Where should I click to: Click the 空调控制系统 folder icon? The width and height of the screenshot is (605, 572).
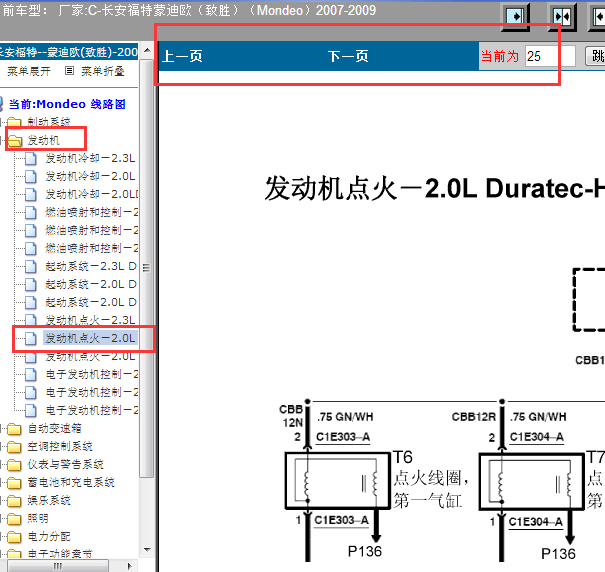coord(14,447)
